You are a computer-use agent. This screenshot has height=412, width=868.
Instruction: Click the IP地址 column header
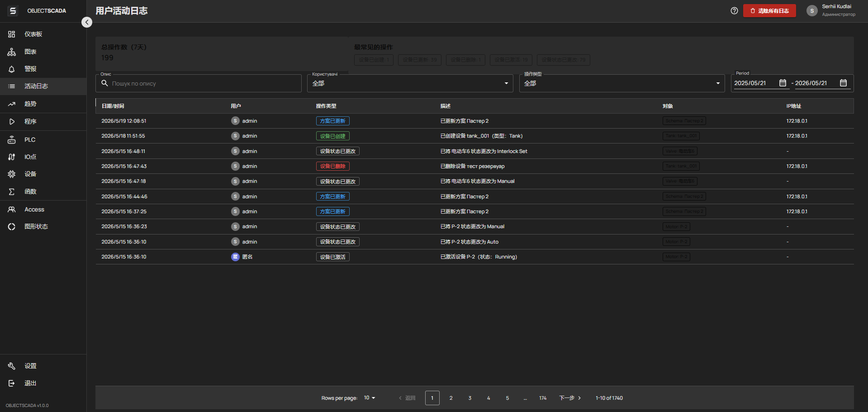(x=794, y=106)
